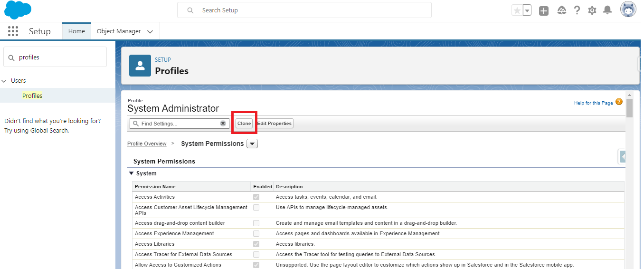This screenshot has height=269, width=644.
Task: Open the Trailhead guidance icon
Action: coord(561,10)
